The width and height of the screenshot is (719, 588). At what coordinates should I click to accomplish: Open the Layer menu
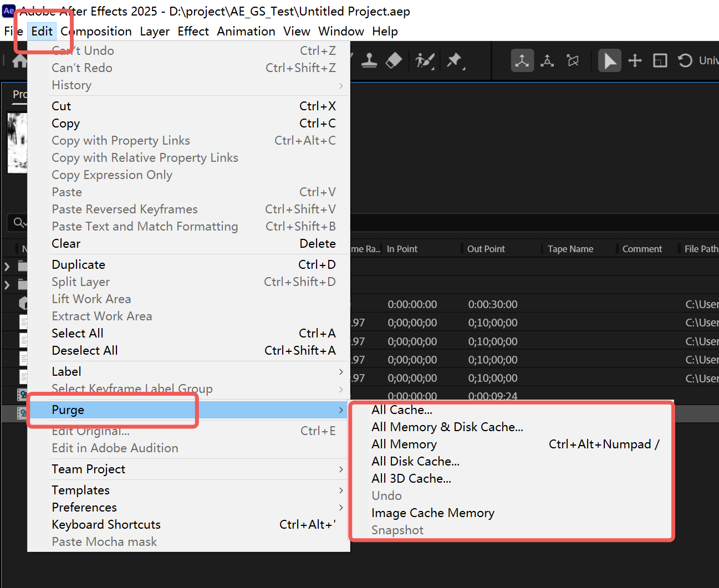155,31
